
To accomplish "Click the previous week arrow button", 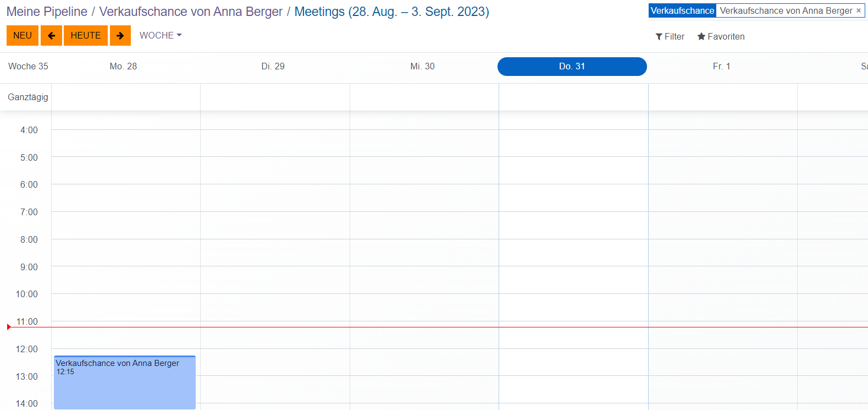I will tap(51, 36).
